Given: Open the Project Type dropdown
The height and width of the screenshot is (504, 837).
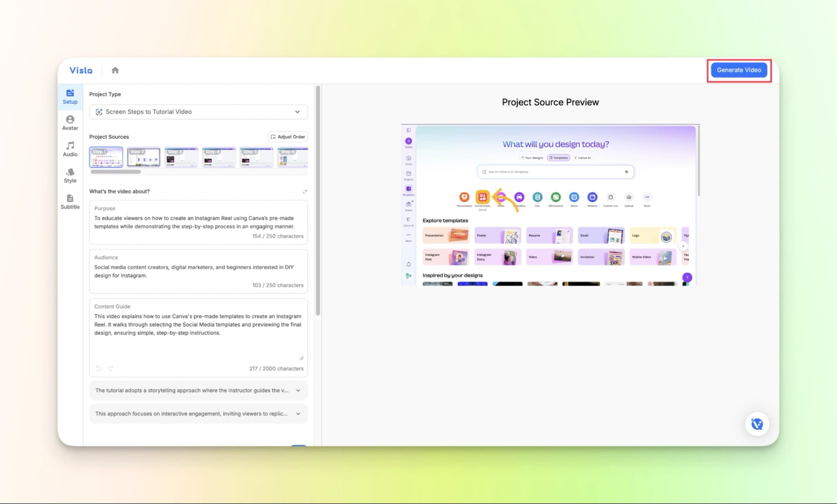Looking at the screenshot, I should (198, 112).
